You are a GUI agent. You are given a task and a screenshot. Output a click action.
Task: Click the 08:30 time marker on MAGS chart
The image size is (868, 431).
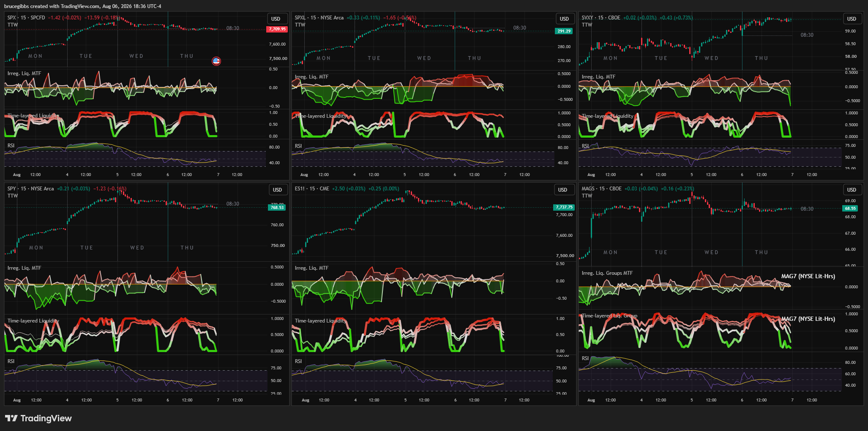[x=807, y=209]
